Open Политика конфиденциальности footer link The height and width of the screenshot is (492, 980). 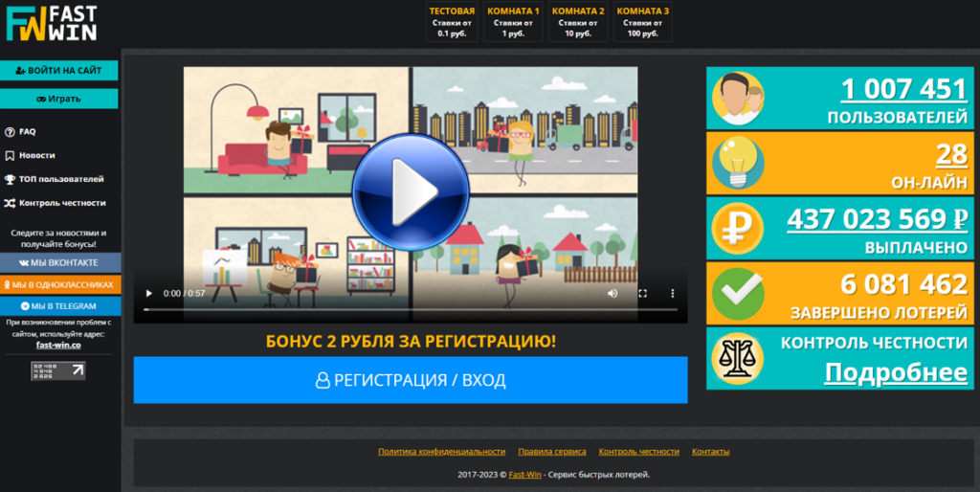[441, 452]
